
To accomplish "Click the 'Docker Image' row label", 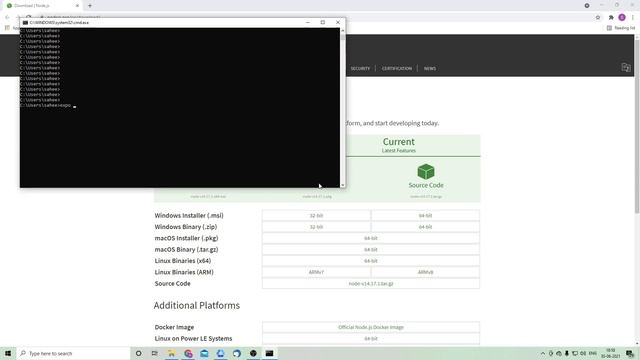I will pos(174,327).
